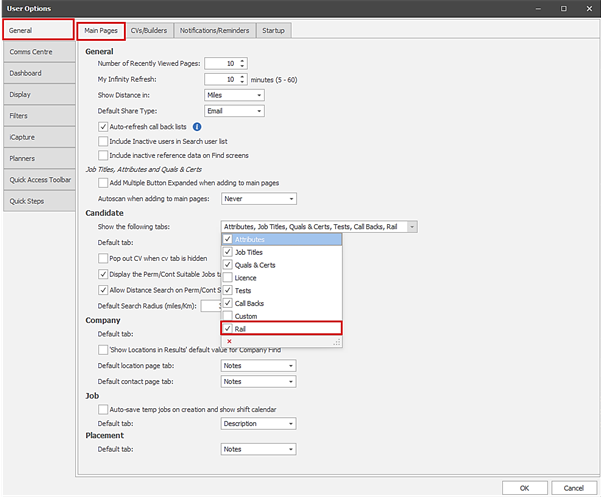Enable Include inactive reference data on Find screens
This screenshot has width=601, height=499.
(103, 155)
